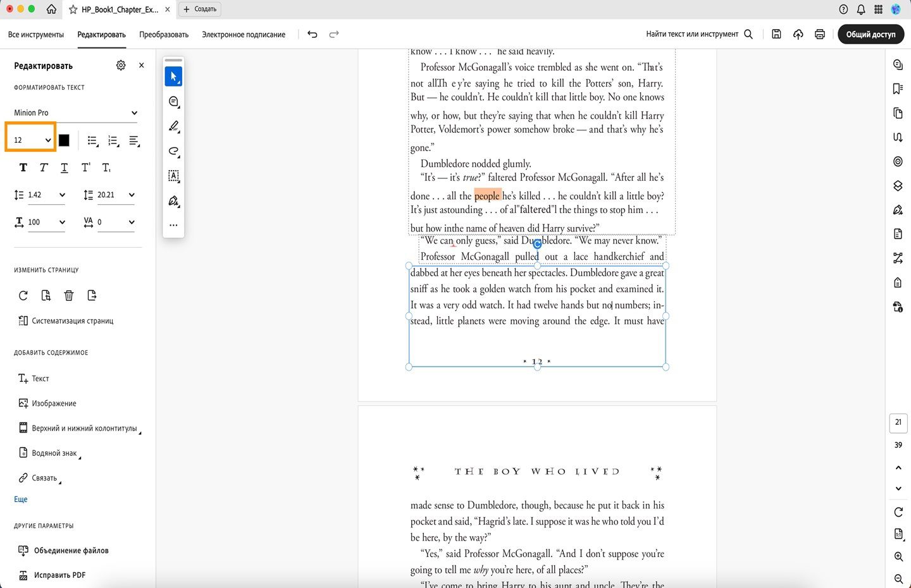Rotate the page icon

(x=23, y=295)
